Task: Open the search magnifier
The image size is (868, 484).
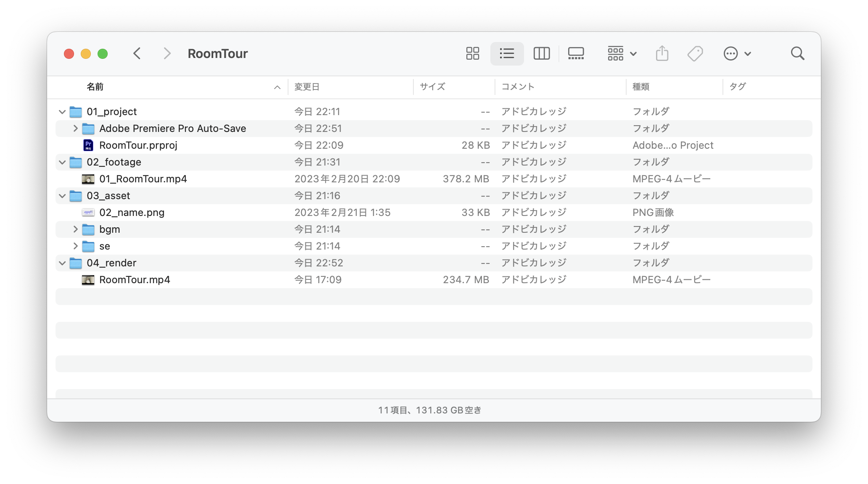Action: pos(797,53)
